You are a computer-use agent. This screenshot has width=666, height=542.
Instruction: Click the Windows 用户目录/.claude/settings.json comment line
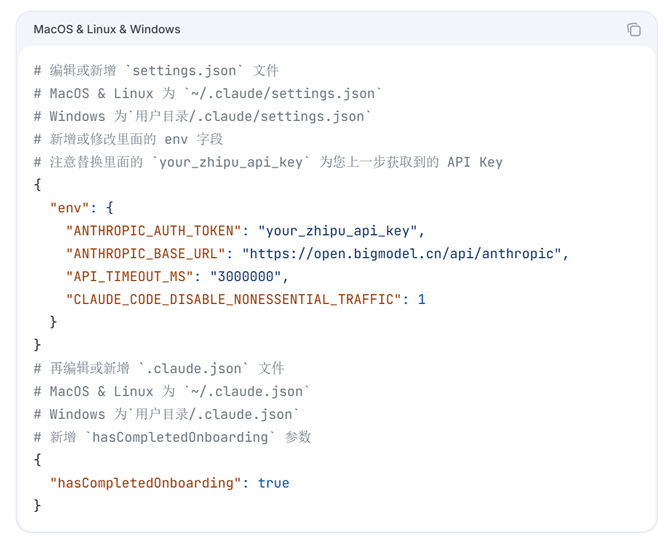202,116
